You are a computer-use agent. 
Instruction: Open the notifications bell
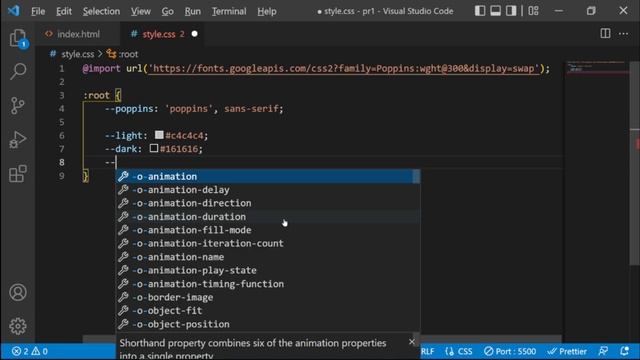(624, 351)
